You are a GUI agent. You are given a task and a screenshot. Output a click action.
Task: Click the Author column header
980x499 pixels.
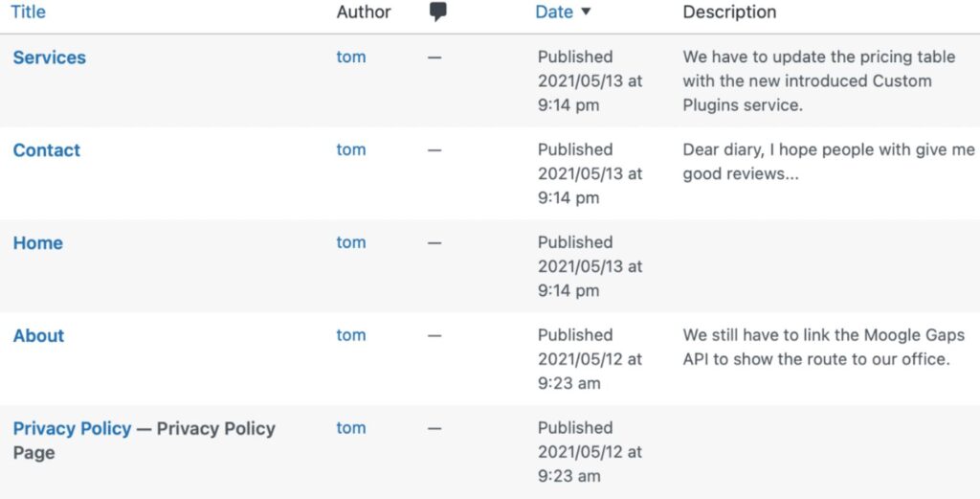click(364, 12)
